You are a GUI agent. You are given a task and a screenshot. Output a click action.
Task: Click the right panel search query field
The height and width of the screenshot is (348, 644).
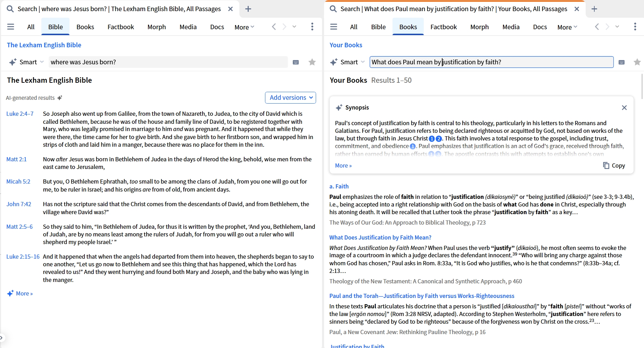[x=492, y=62]
